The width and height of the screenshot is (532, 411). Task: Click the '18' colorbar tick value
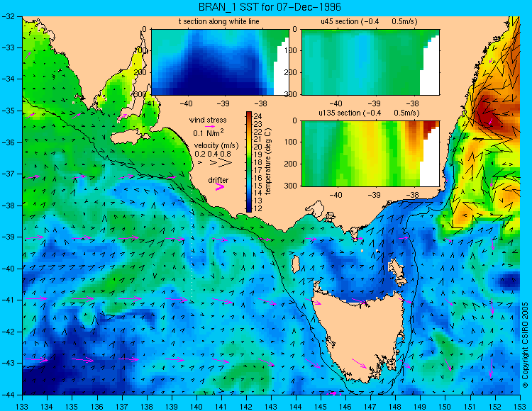click(x=258, y=163)
